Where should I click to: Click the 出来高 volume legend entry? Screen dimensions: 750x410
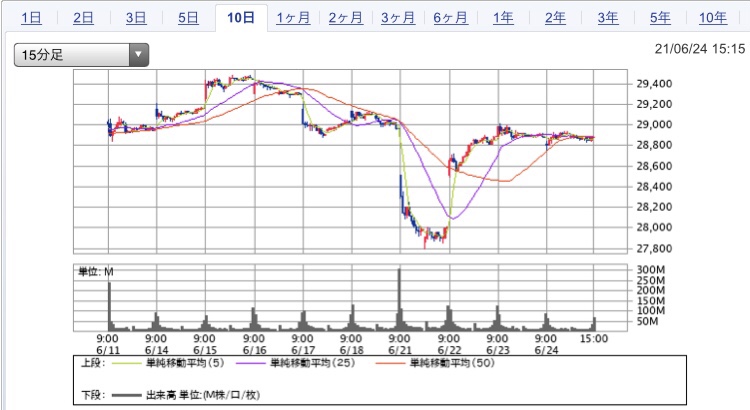[x=200, y=395]
